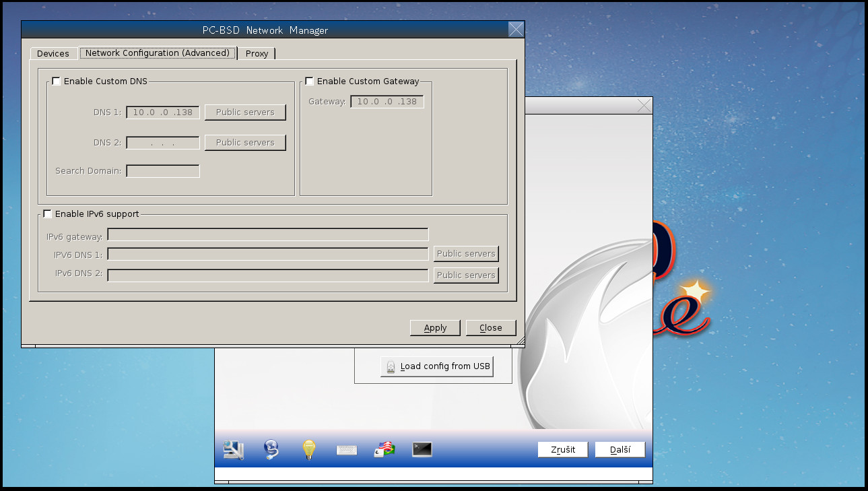The height and width of the screenshot is (491, 868).
Task: Enable the Custom Gateway checkbox
Action: (x=309, y=81)
